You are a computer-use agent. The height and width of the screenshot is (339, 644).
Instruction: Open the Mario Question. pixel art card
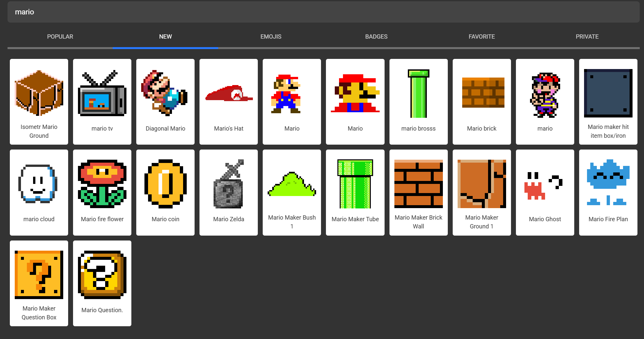click(102, 283)
